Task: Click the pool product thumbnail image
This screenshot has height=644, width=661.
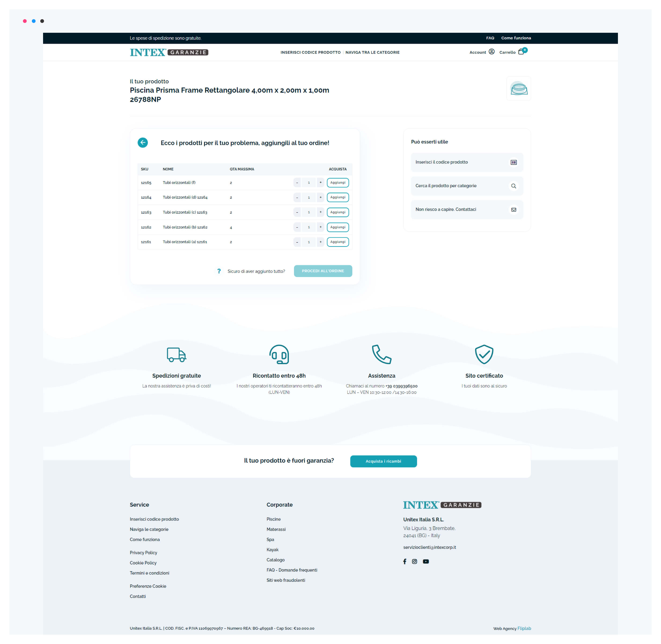Action: point(519,89)
